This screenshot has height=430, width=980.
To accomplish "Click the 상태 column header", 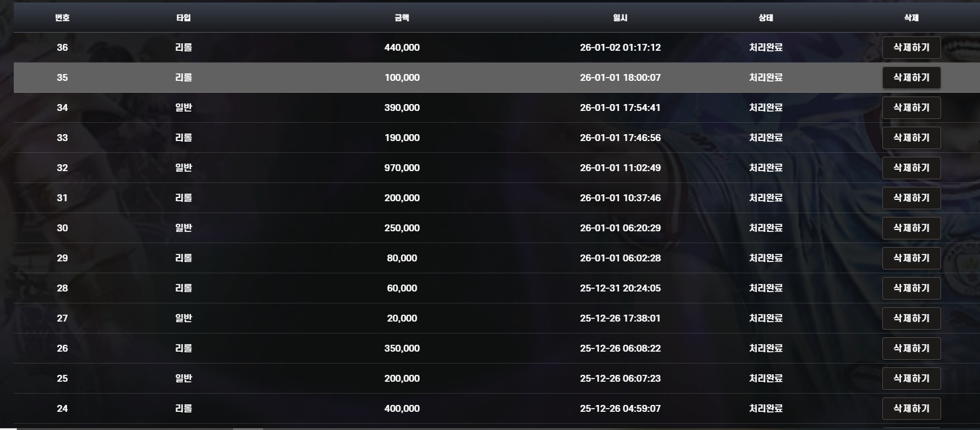I will (x=766, y=18).
